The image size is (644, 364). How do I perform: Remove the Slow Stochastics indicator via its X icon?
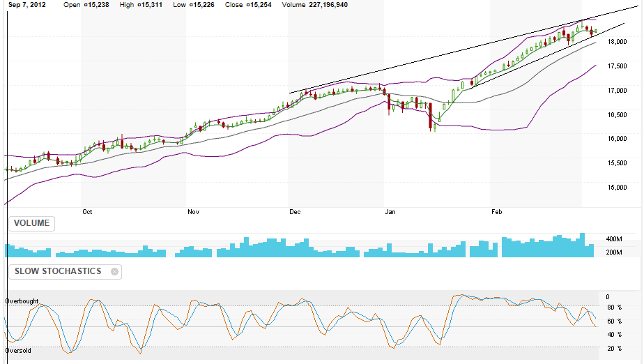pos(114,272)
